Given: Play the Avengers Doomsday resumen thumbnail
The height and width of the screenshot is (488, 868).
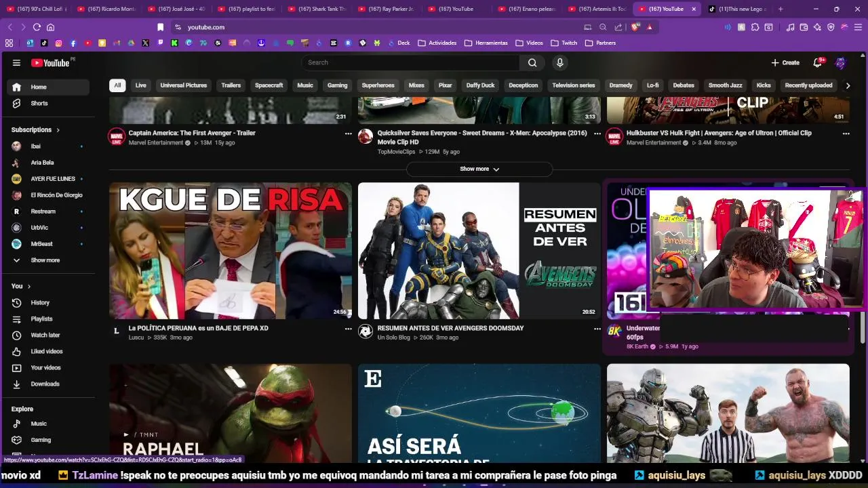Looking at the screenshot, I should point(479,251).
